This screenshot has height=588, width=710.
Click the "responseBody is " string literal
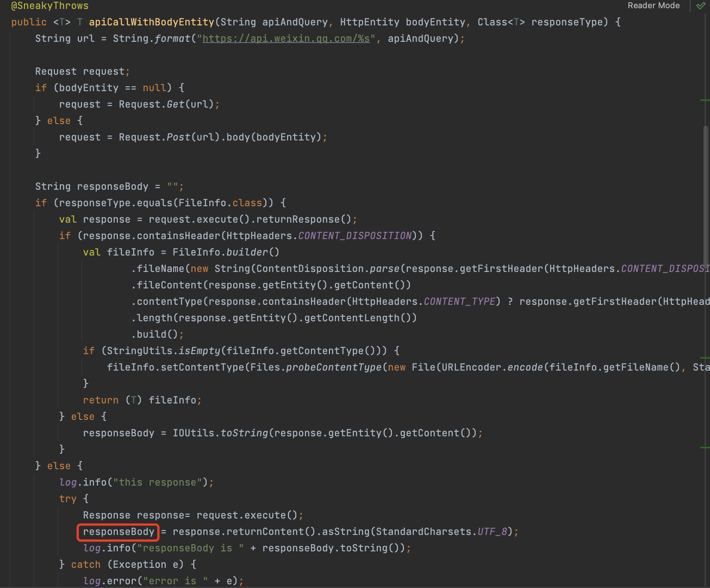point(190,548)
